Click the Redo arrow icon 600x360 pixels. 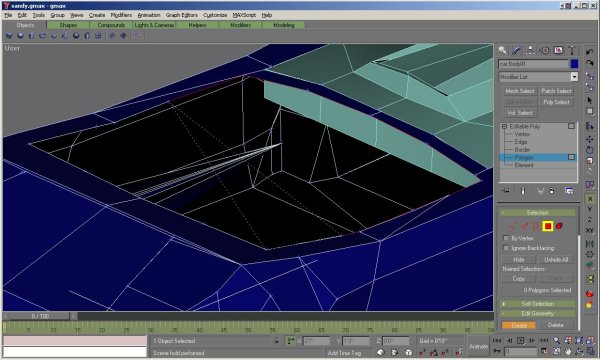click(x=590, y=63)
